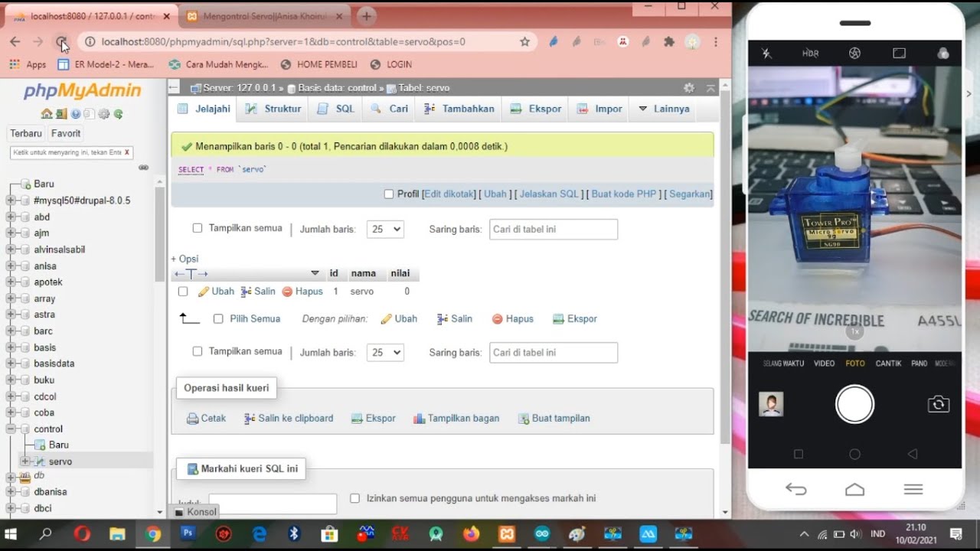This screenshot has width=980, height=551.
Task: Open upper Jumlah baris dropdown
Action: click(385, 229)
